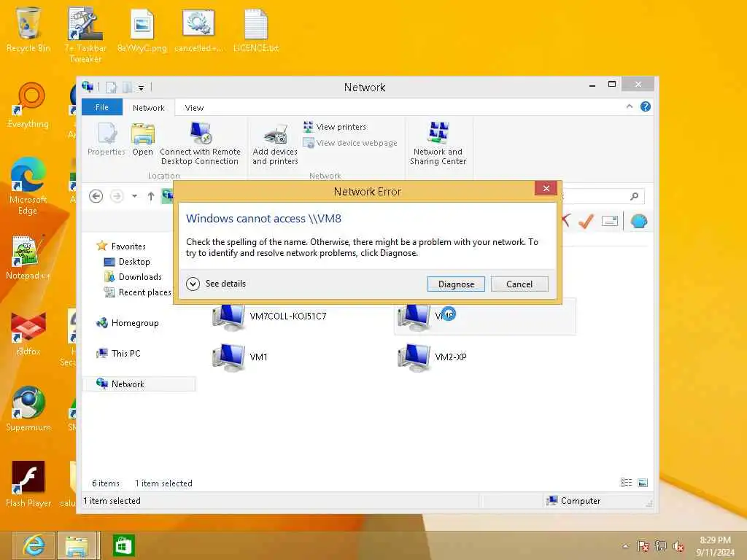Click the rename-box toolbar icon
747x560 pixels.
point(610,221)
